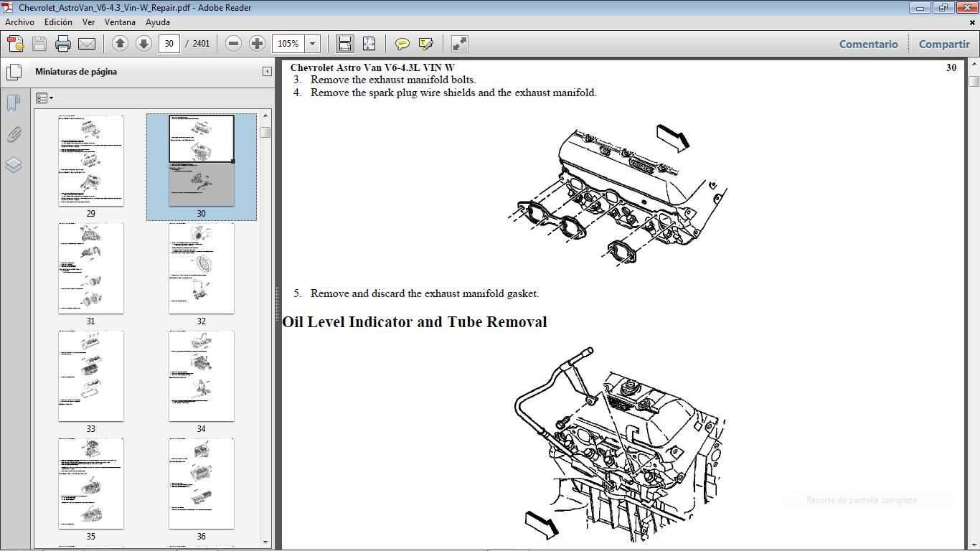
Task: Open the Ayuda menu
Action: (x=158, y=22)
